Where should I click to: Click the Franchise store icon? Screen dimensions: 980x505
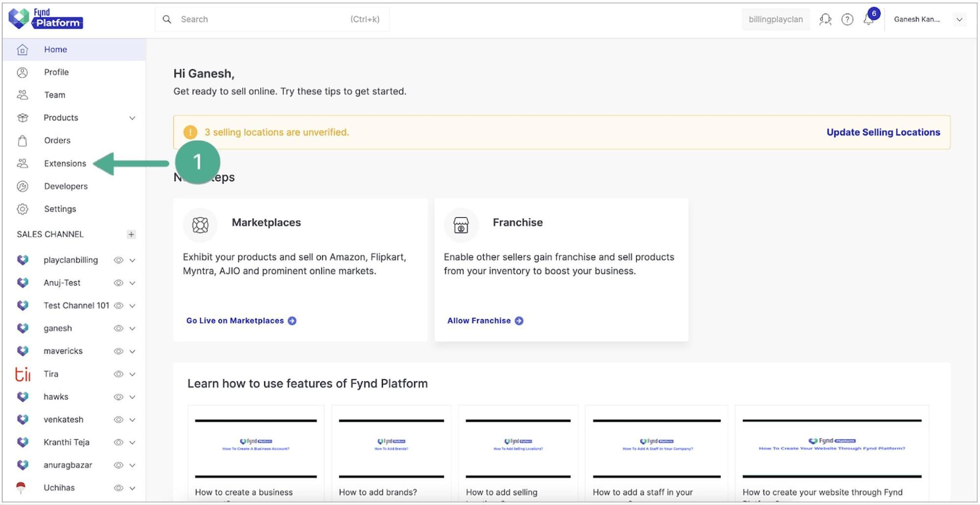[461, 225]
